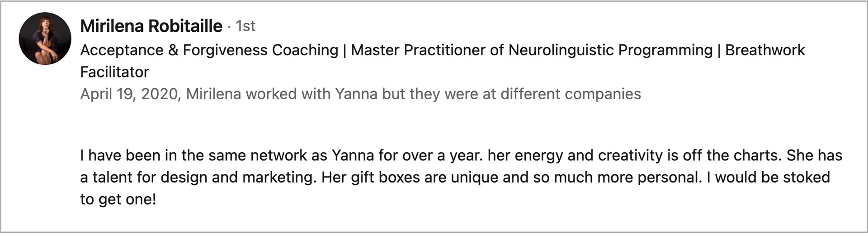The width and height of the screenshot is (868, 236).
Task: Click 'Yanna' in the relationship line
Action: tap(356, 94)
